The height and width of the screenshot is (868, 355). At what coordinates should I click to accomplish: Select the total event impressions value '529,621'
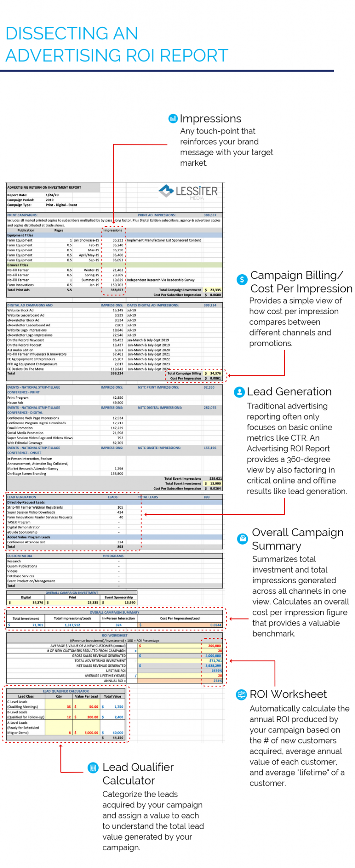click(216, 479)
